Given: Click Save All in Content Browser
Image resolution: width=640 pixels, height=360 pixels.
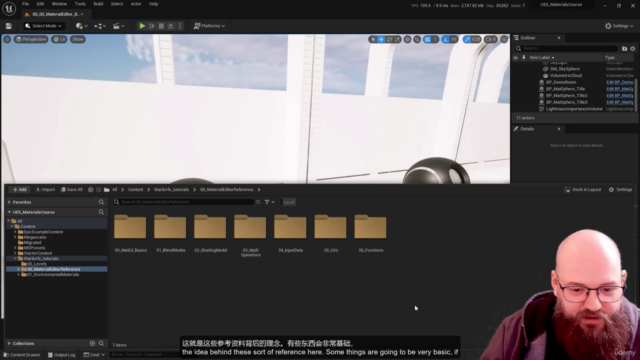Looking at the screenshot, I should [x=72, y=189].
